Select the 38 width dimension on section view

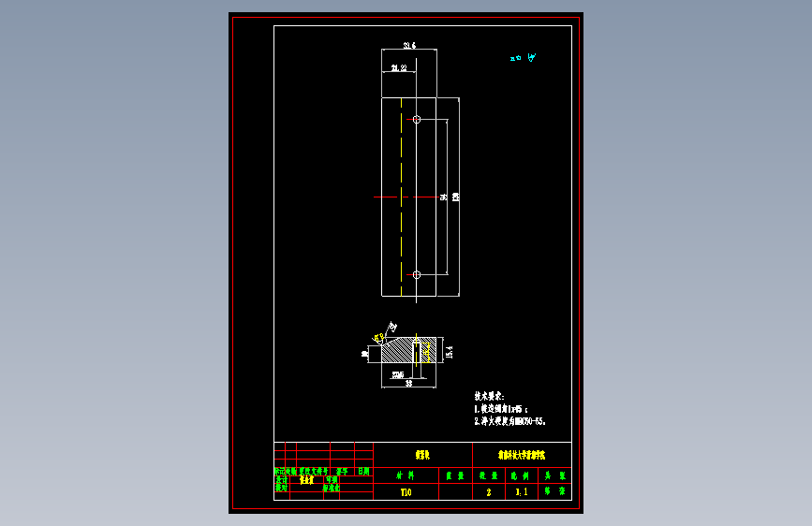tap(408, 384)
